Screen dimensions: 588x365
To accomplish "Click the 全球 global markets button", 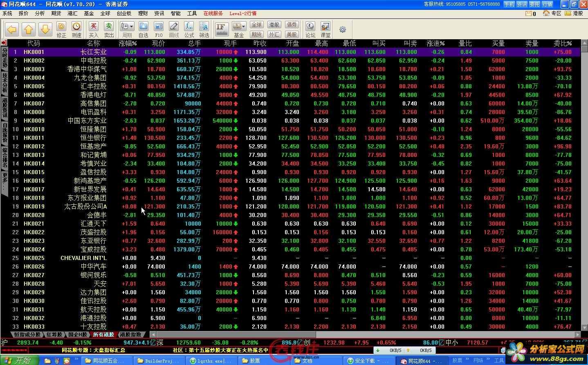I will click(256, 25).
